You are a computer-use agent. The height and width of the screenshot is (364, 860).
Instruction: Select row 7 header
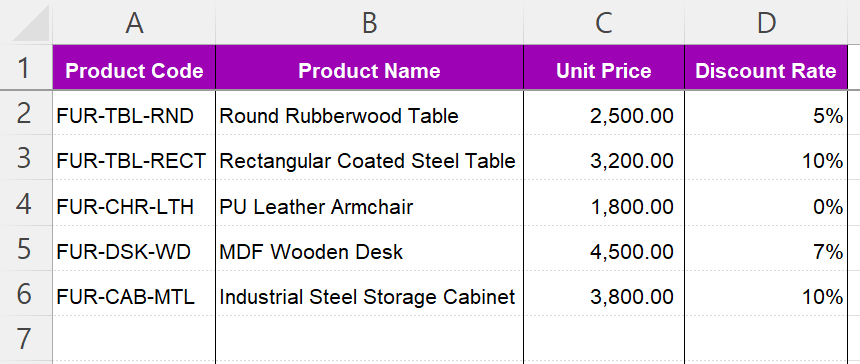26,338
